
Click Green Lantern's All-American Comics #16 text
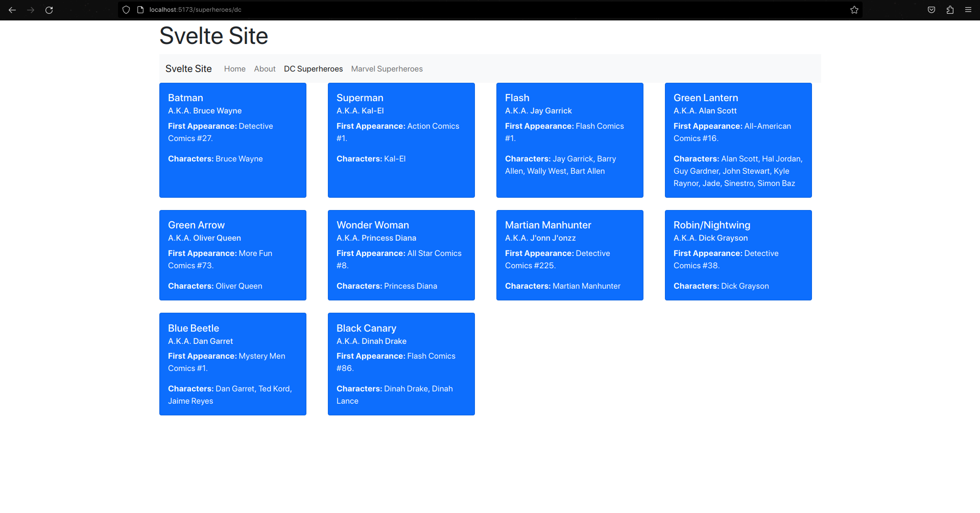click(x=732, y=132)
